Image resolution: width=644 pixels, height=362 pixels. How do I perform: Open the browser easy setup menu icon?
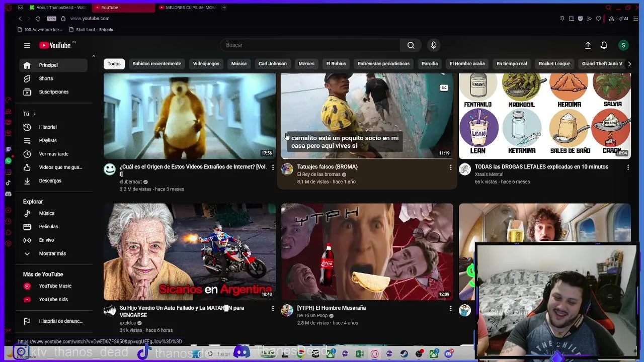tap(634, 19)
